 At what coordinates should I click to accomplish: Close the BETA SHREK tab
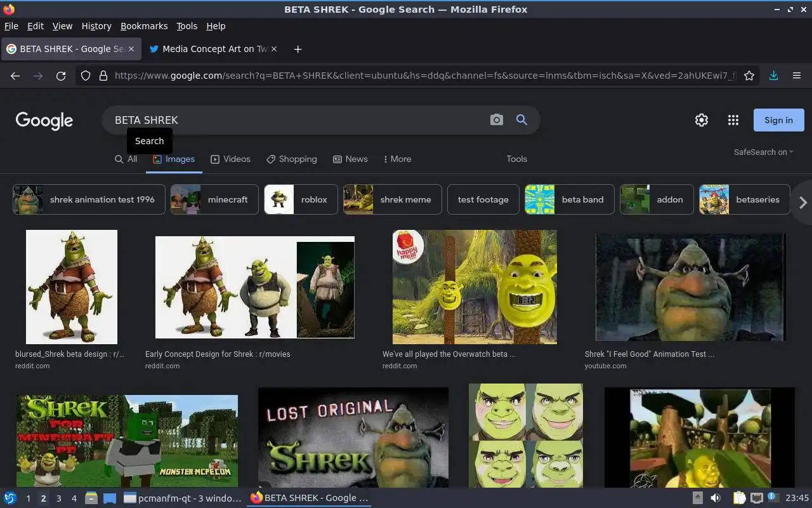tap(131, 49)
